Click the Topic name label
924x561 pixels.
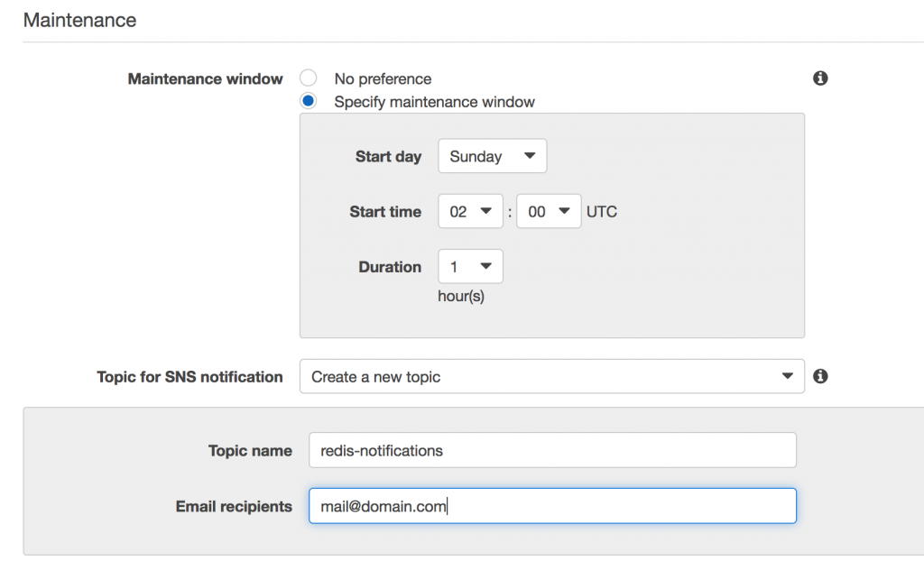point(250,450)
